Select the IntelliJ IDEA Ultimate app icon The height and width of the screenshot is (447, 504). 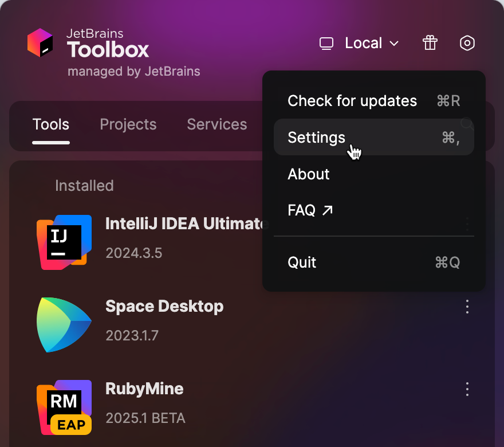[64, 242]
